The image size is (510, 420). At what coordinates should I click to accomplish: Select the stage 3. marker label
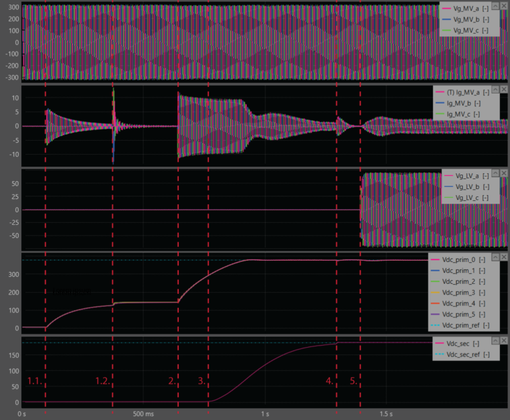point(201,381)
